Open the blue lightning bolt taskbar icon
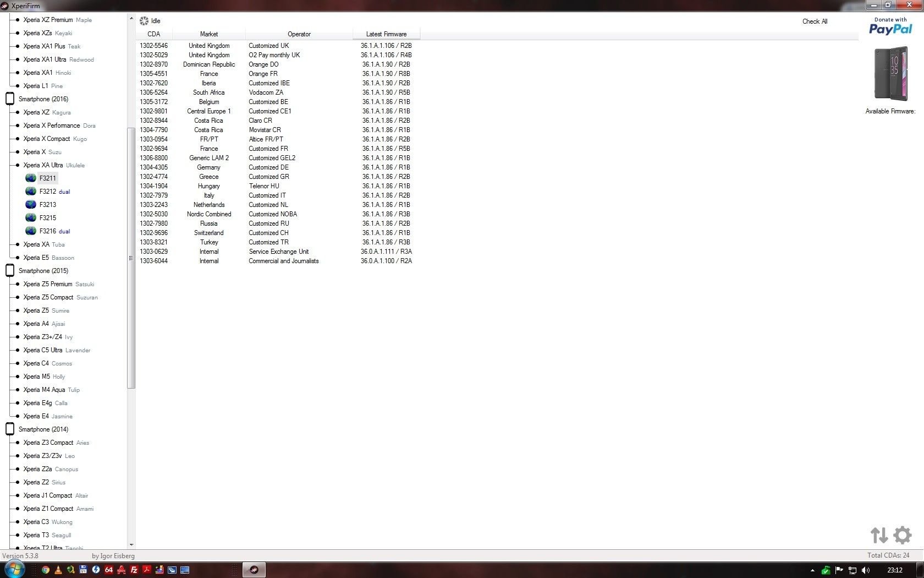 pos(96,570)
